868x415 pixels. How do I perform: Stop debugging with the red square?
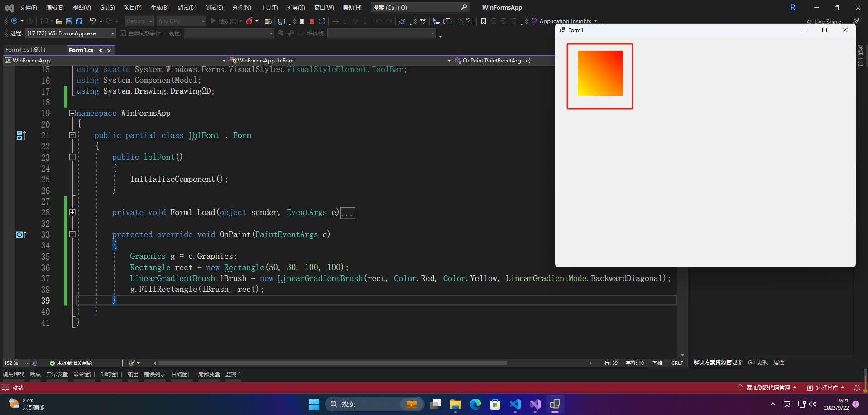click(x=312, y=21)
